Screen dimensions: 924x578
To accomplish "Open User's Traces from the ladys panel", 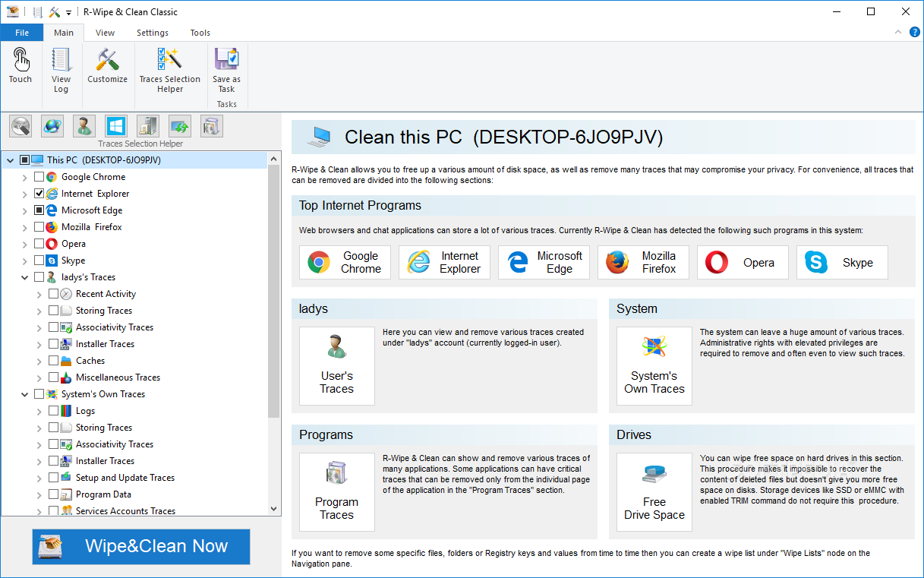I will click(x=336, y=366).
